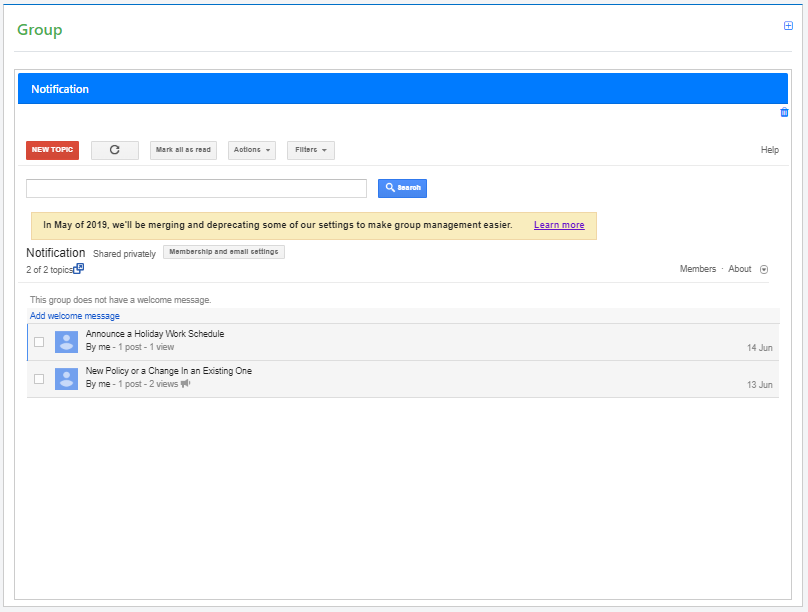Viewport: 808px width, 612px height.
Task: Open the About page
Action: click(x=739, y=269)
